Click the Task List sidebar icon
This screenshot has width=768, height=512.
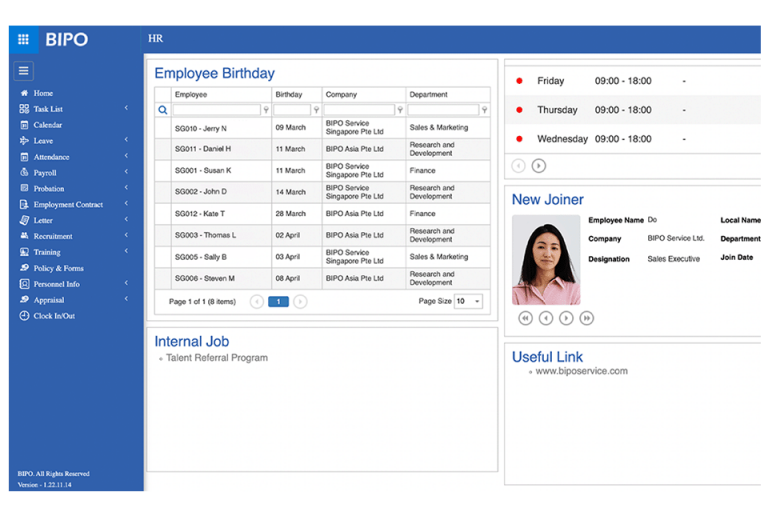[x=24, y=109]
